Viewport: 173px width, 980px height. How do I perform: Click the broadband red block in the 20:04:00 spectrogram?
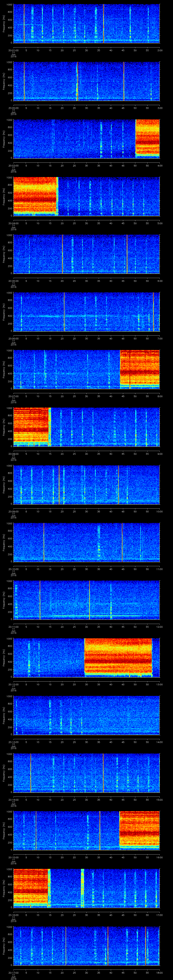35,196
